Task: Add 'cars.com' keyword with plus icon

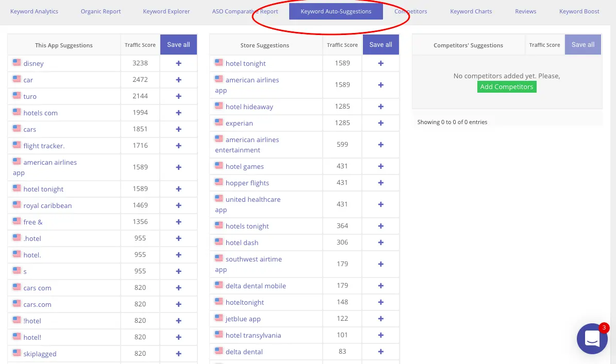Action: click(x=178, y=304)
